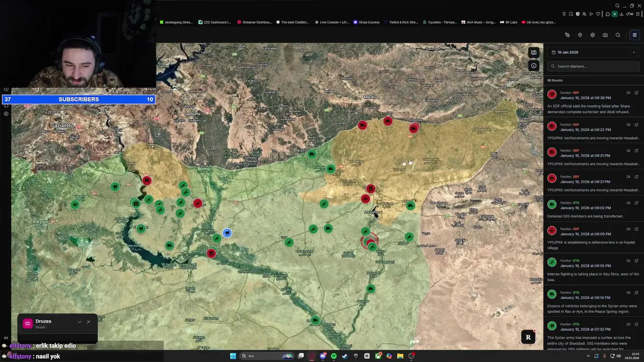Open the map legend icon on map
The width and height of the screenshot is (644, 362).
tap(534, 52)
